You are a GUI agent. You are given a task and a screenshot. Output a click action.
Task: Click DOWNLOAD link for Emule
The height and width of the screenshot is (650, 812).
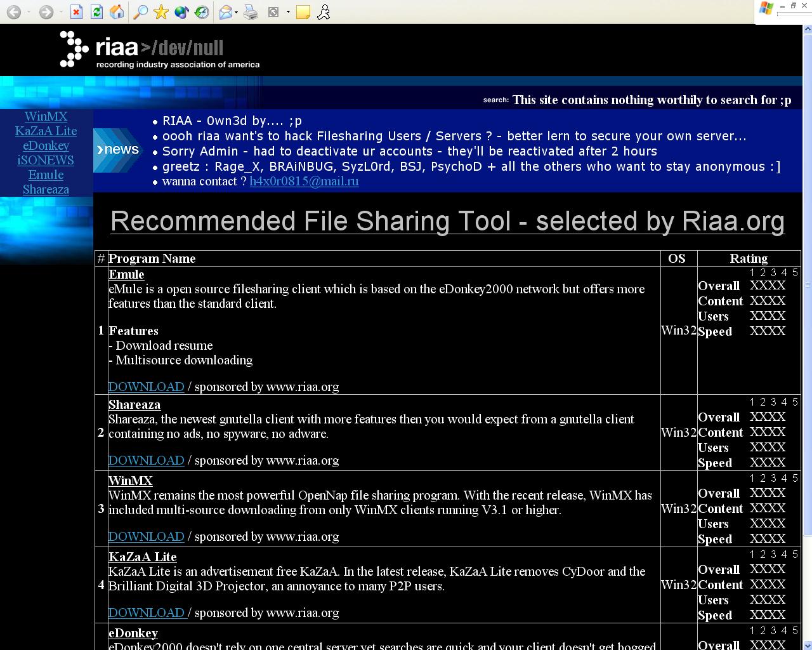(146, 387)
